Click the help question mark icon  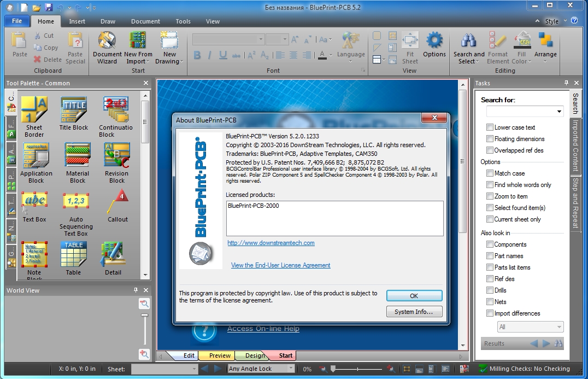[x=574, y=21]
